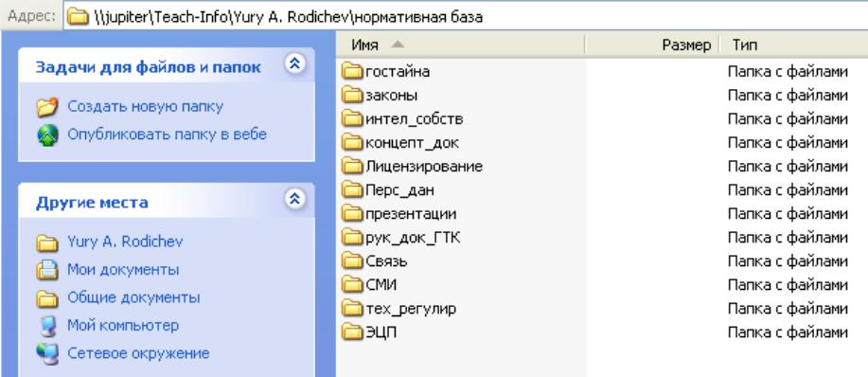The width and height of the screenshot is (868, 377).
Task: Click the концепт_док folder icon
Action: point(351,143)
